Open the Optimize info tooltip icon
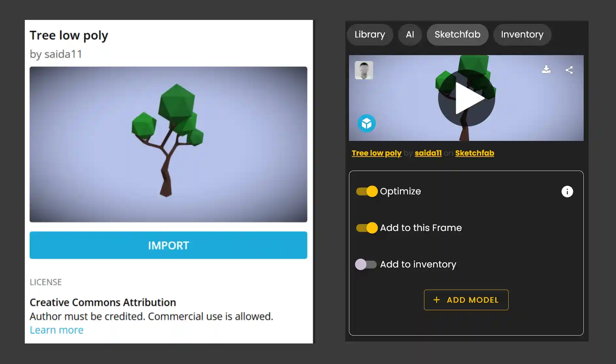The width and height of the screenshot is (616, 364). [567, 191]
